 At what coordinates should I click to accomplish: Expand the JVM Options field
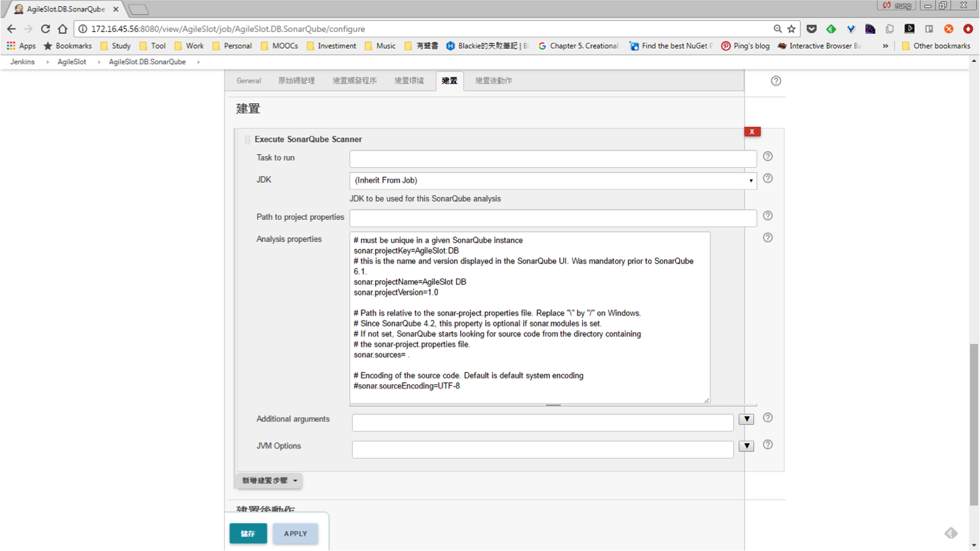pos(746,446)
